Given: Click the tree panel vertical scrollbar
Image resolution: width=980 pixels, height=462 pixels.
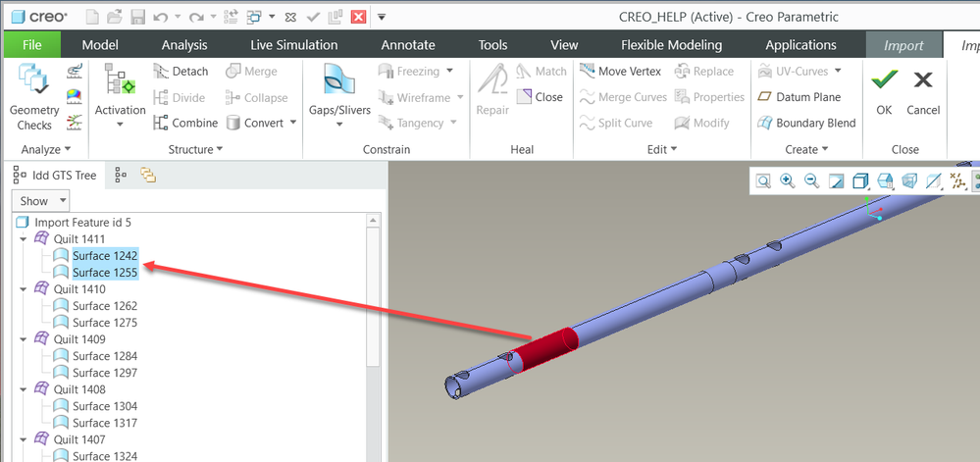Looking at the screenshot, I should tap(373, 298).
